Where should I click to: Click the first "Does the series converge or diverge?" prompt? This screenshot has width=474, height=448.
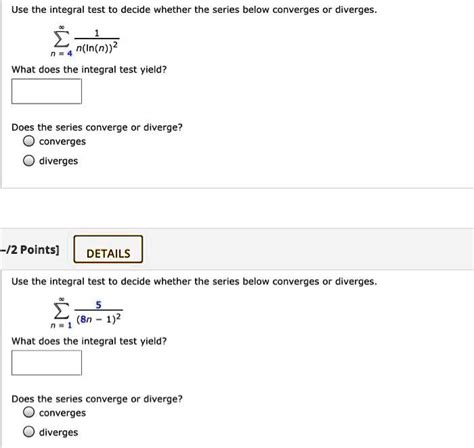click(x=97, y=127)
